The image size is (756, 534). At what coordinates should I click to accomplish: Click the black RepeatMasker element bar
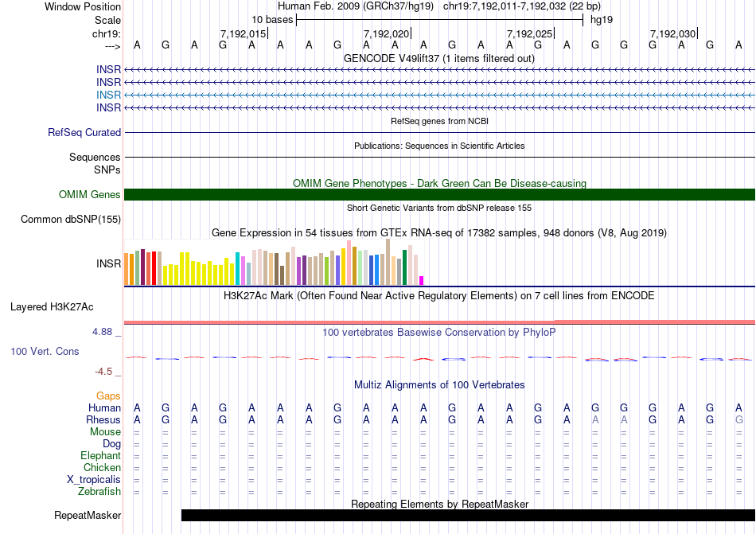(x=468, y=516)
